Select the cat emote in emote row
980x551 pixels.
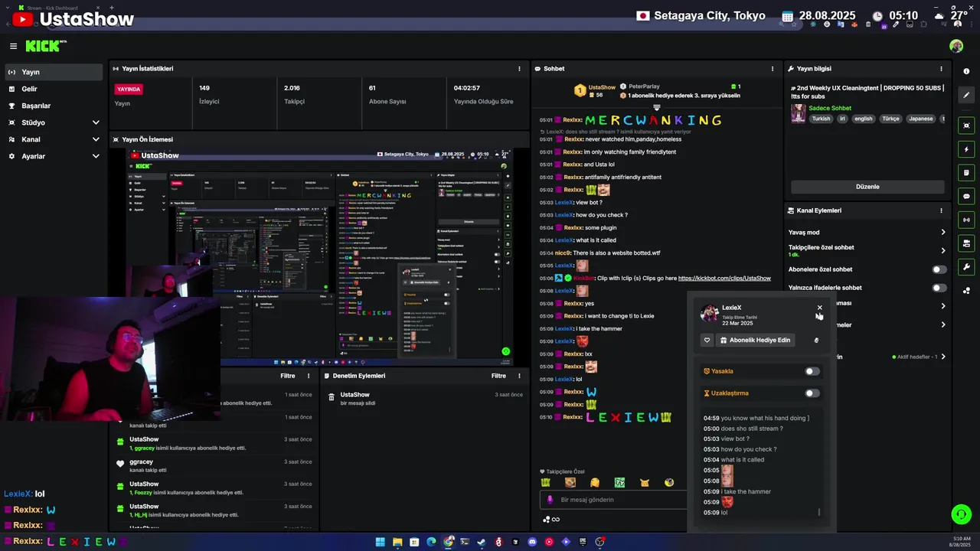click(x=645, y=482)
